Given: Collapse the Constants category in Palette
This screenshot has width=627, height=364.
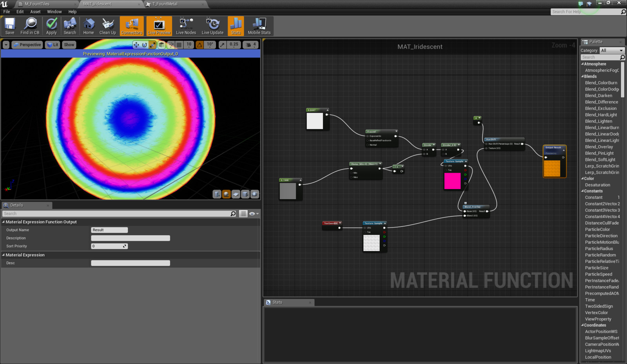Looking at the screenshot, I should [x=582, y=191].
